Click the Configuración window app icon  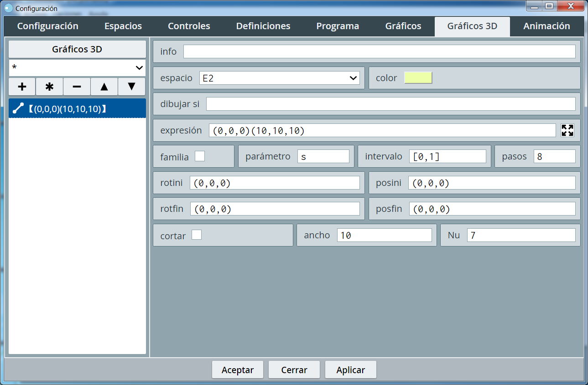click(8, 8)
